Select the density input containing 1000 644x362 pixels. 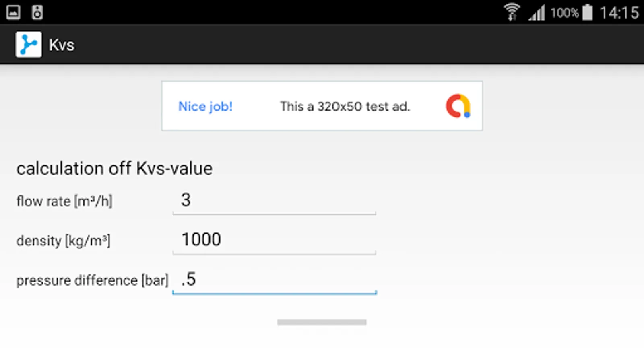274,240
